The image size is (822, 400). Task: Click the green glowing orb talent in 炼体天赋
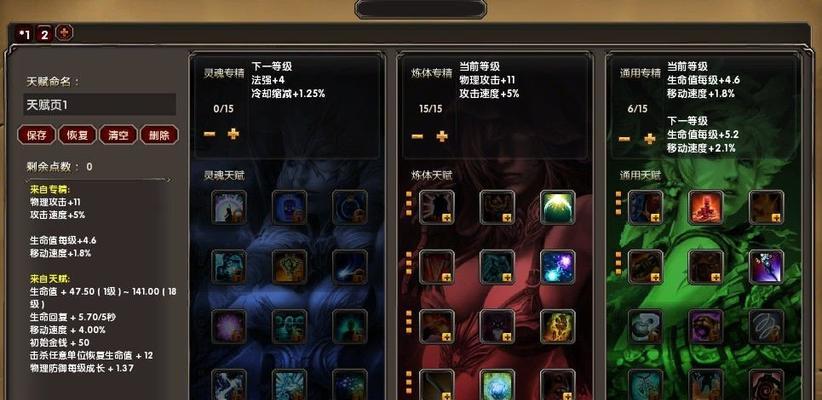[x=557, y=207]
